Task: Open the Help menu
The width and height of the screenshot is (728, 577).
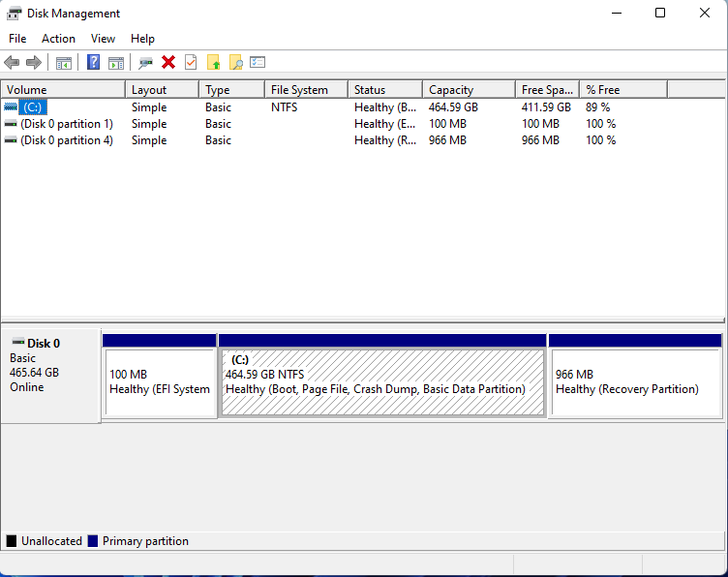Action: [142, 39]
